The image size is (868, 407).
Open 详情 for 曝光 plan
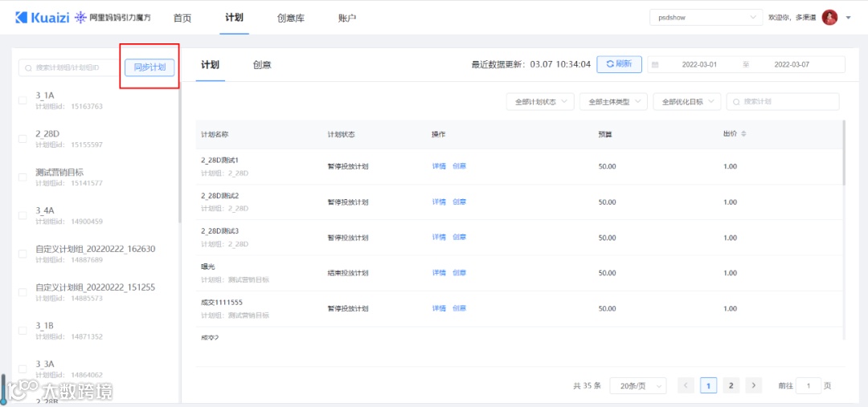coord(439,273)
